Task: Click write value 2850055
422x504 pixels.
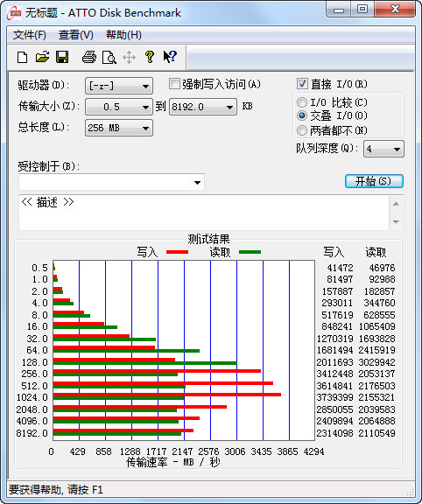Action: pos(334,409)
